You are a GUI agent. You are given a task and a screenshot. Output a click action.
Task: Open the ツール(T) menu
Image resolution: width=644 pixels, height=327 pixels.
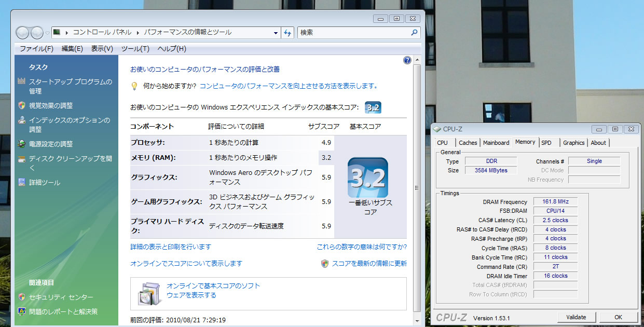coord(135,49)
